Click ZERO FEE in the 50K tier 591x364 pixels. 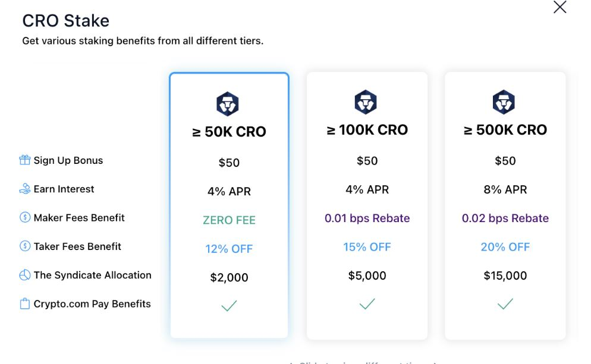pos(229,220)
